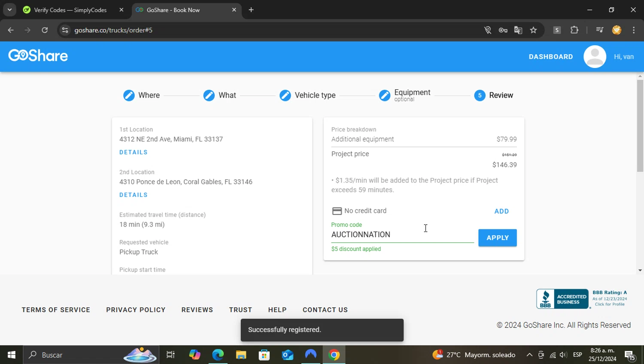Click the blocked camera indicator in address bar

[x=487, y=30]
